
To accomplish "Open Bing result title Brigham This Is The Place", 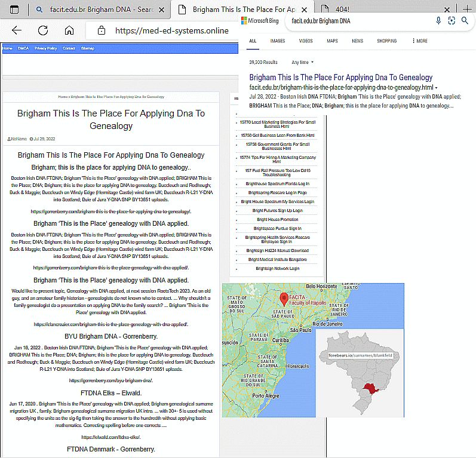I will (x=340, y=78).
